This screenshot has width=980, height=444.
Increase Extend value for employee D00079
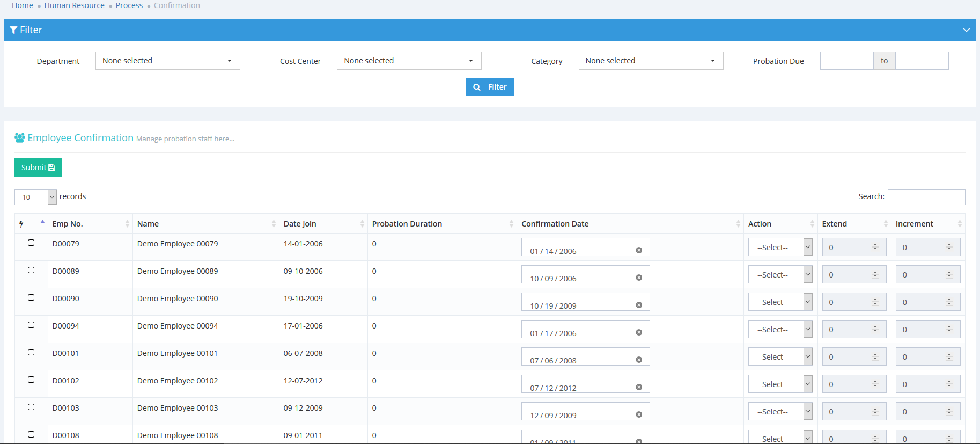pos(875,245)
